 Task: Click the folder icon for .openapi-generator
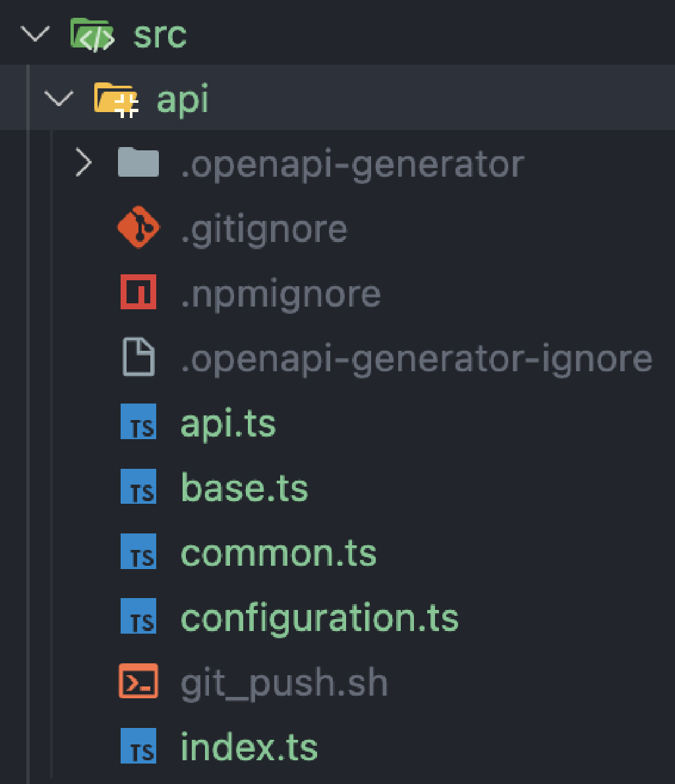point(138,163)
